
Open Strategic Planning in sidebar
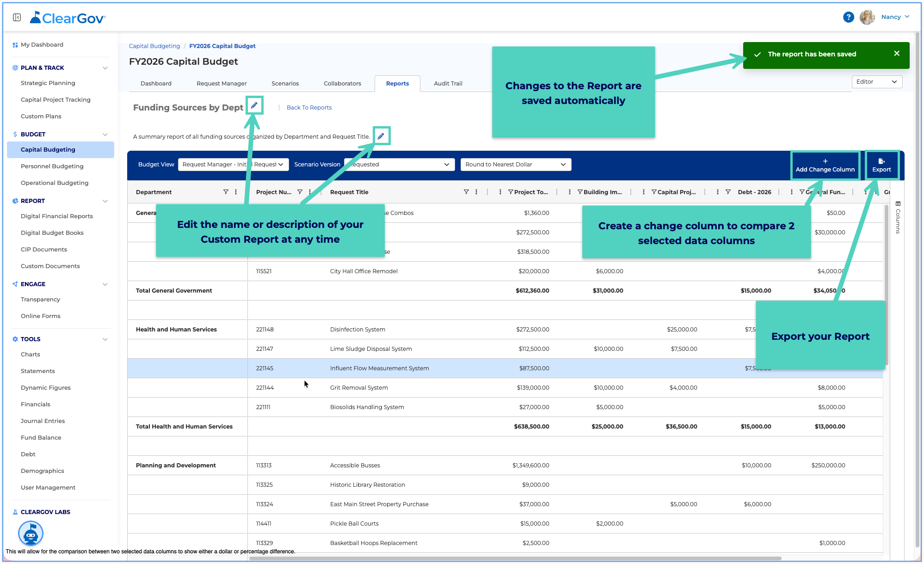[x=48, y=83]
